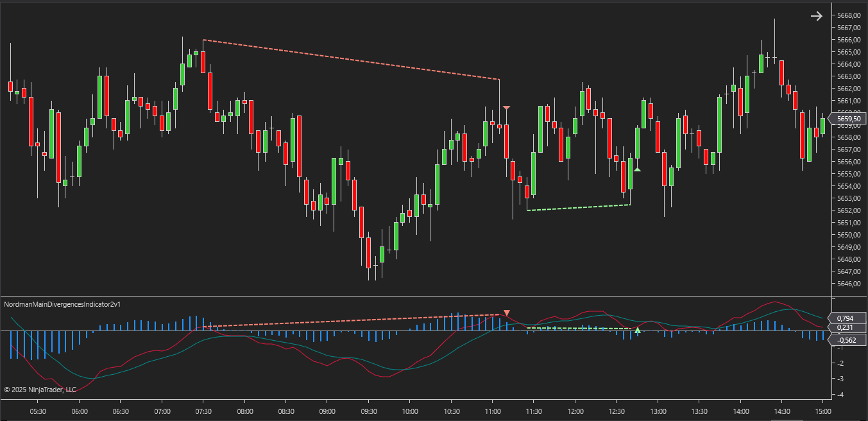Click the 5664,00 price axis label
The image size is (868, 421).
click(x=848, y=64)
